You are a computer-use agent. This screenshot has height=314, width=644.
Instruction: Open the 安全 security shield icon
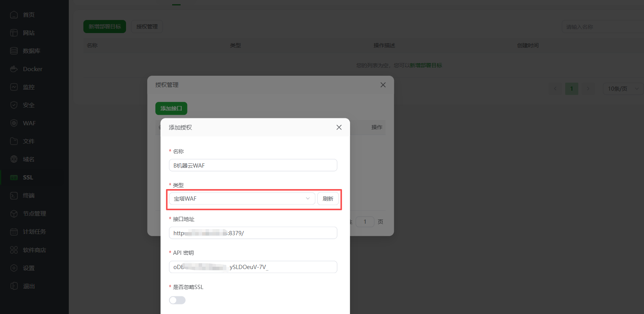(x=14, y=105)
